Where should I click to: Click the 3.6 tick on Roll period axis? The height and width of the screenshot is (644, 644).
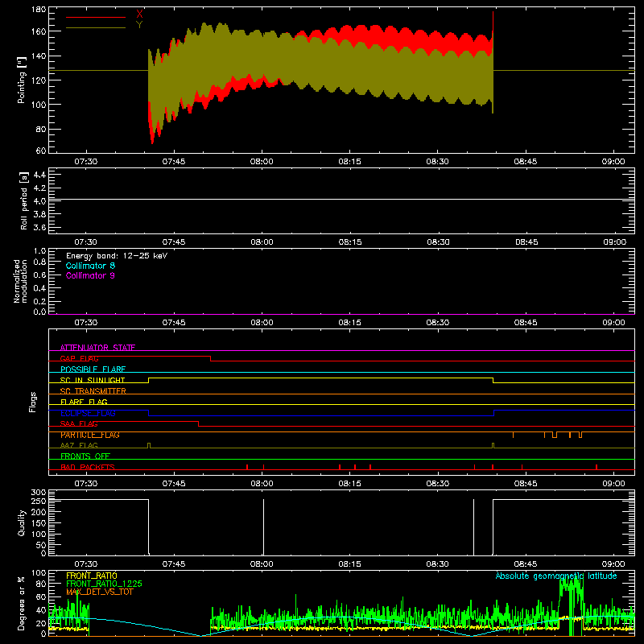click(39, 227)
